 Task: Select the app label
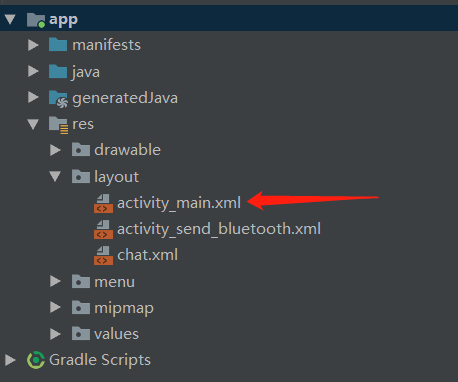[63, 21]
